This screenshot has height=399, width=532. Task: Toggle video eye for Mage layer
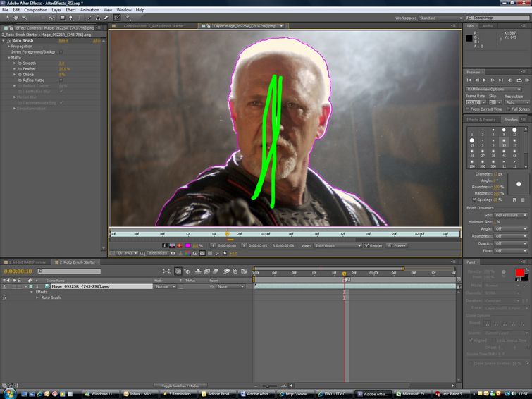click(x=4, y=286)
